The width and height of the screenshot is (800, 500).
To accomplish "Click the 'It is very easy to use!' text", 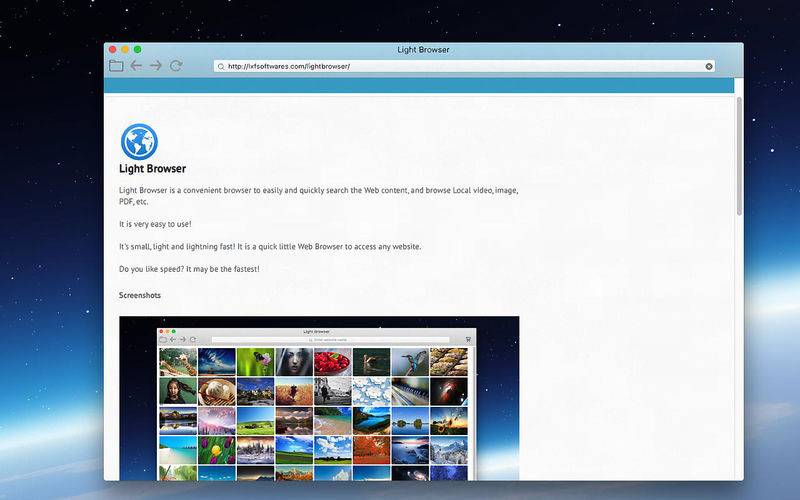I will click(155, 224).
